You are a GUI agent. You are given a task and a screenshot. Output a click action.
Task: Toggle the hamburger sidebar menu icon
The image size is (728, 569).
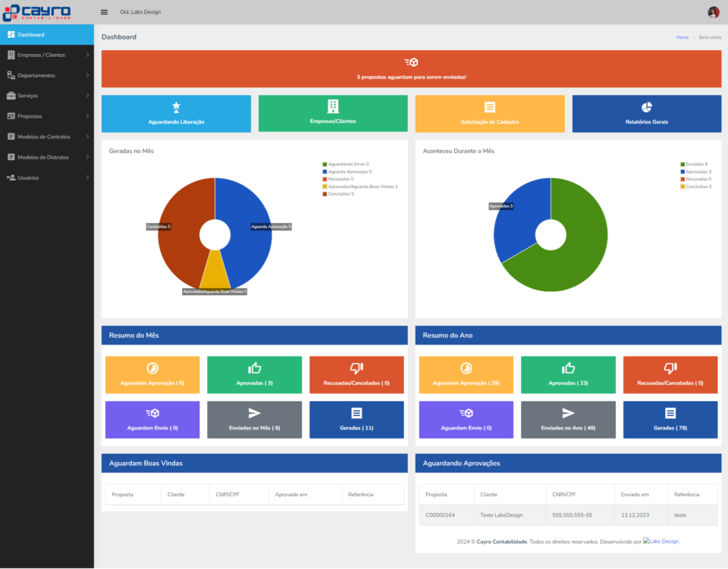pos(104,12)
